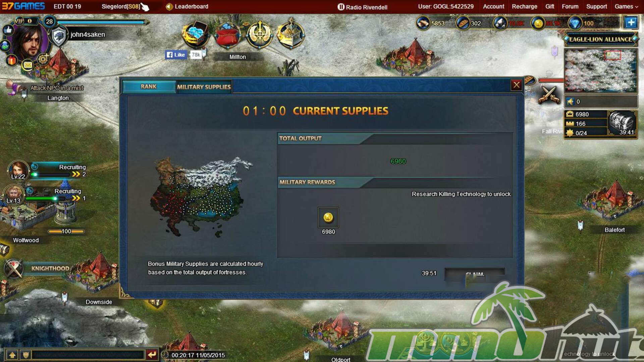Expand the Lv.22 hero recruiting arrows

76,174
